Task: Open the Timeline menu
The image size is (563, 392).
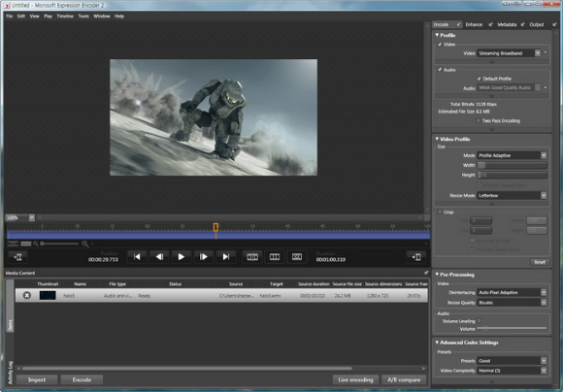Action: 65,16
